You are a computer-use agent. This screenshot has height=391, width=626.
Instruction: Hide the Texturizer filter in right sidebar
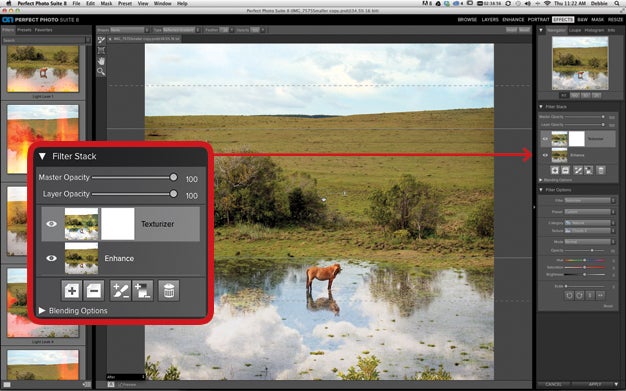(545, 139)
